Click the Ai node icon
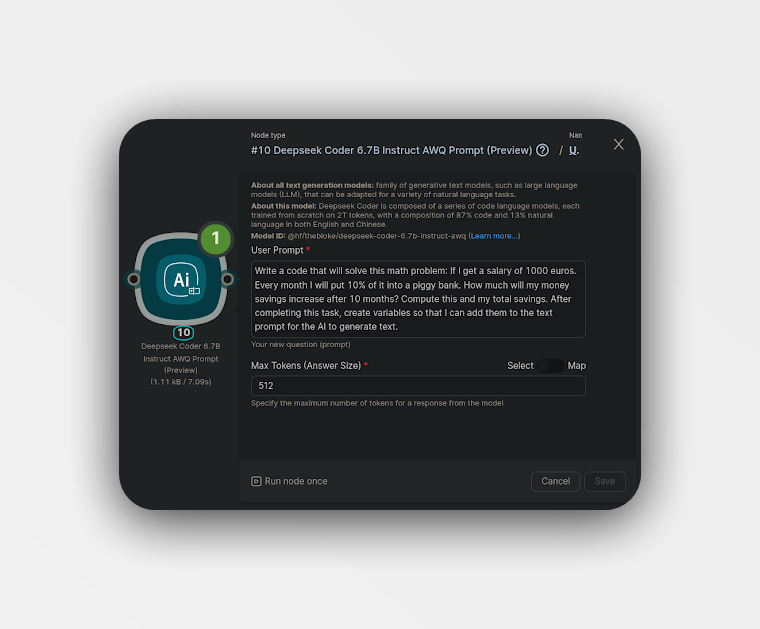Viewport: 760px width, 629px height. [181, 280]
